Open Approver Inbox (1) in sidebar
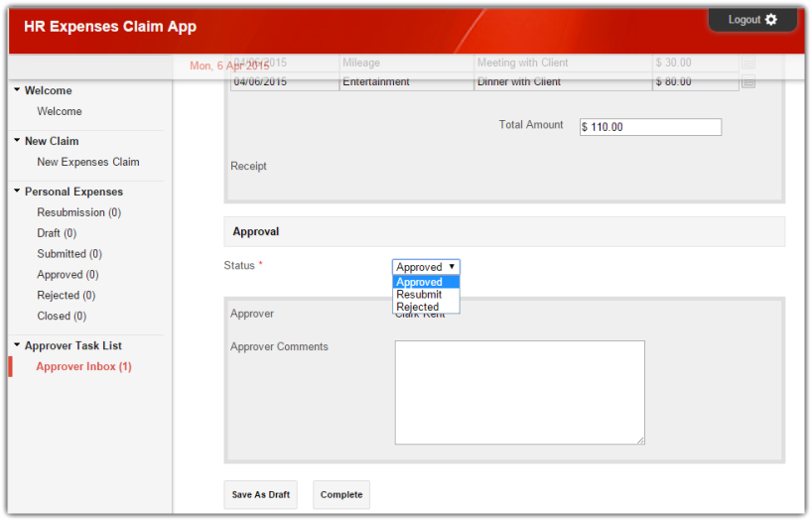Image resolution: width=812 pixels, height=521 pixels. pos(83,367)
